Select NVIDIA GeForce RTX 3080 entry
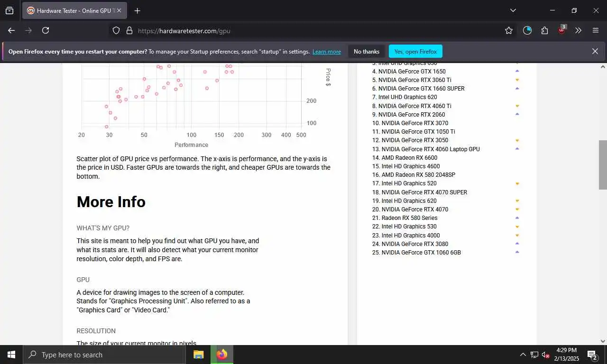The height and width of the screenshot is (364, 607). [x=415, y=244]
